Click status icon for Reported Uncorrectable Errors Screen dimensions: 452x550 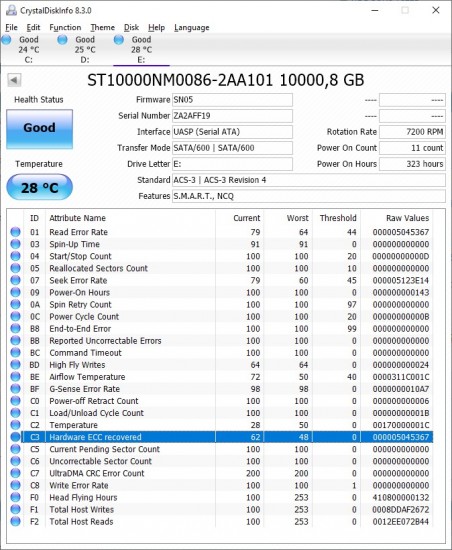pyautogui.click(x=15, y=341)
